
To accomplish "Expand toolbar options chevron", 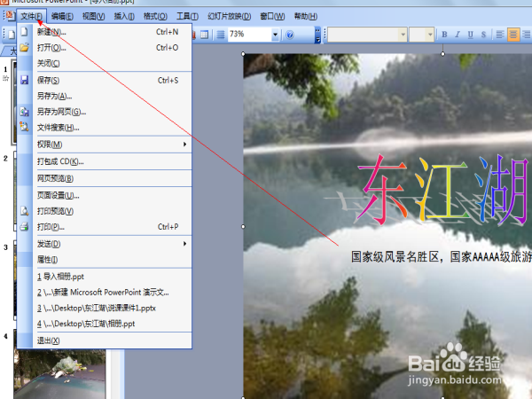I will pos(318,35).
